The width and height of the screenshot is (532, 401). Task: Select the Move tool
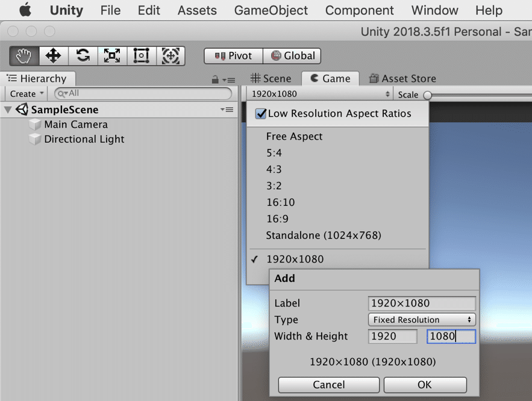[x=54, y=56]
